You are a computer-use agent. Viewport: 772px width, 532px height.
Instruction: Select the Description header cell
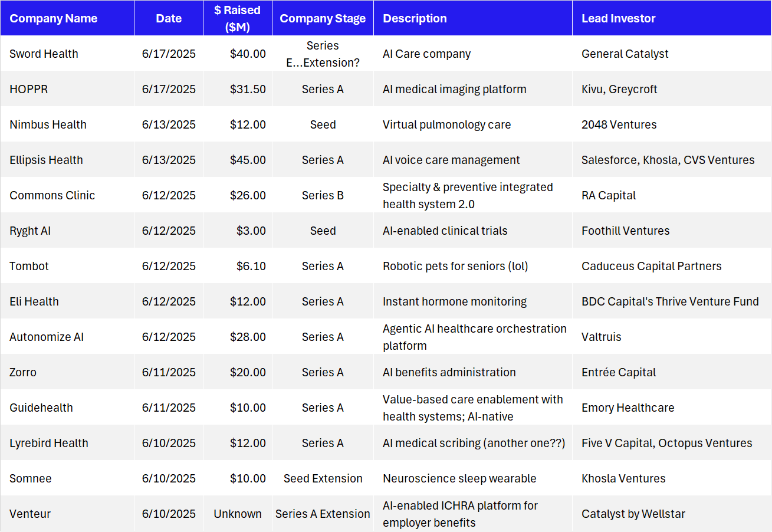pyautogui.click(x=415, y=18)
